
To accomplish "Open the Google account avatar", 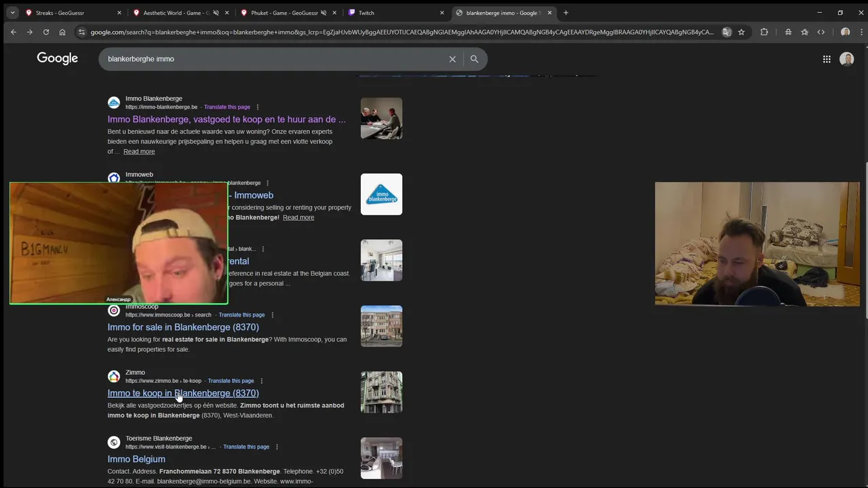I will pos(846,59).
